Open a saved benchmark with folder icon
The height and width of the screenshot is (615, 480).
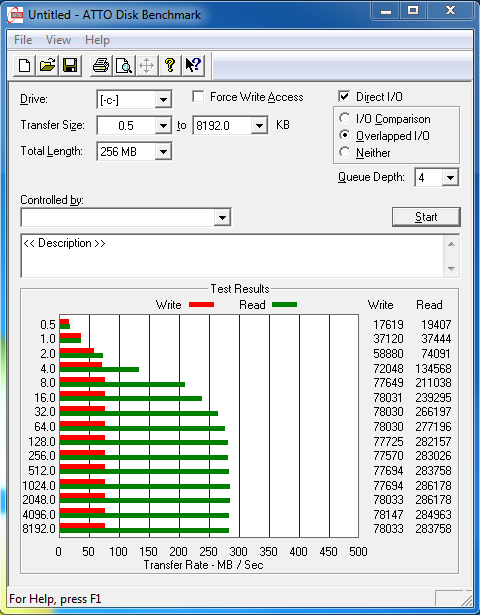tap(47, 65)
